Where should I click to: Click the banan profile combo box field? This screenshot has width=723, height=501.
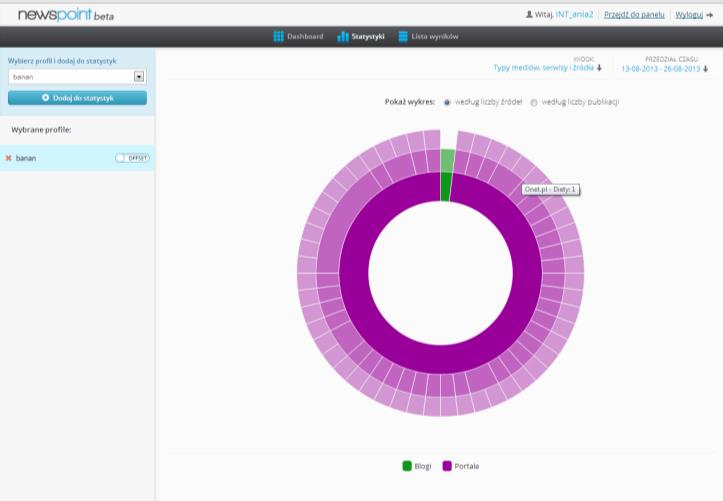77,77
